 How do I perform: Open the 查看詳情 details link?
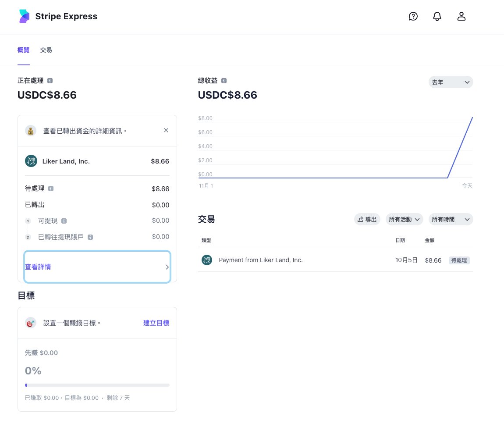(38, 267)
